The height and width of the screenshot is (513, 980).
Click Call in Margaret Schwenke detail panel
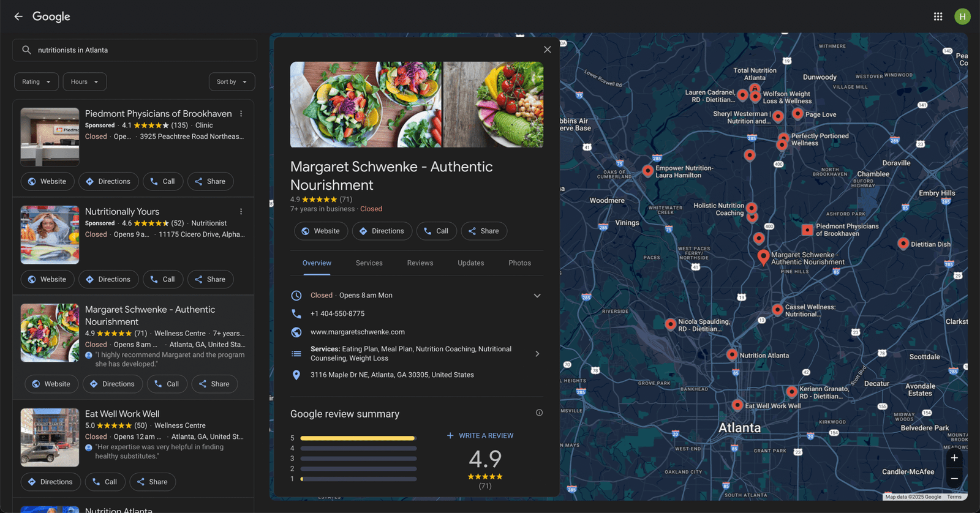(x=437, y=231)
